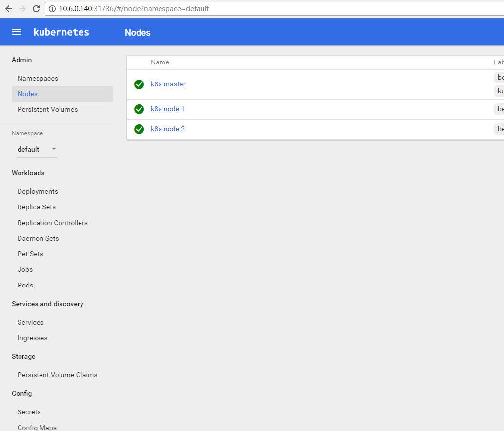
Task: Open Services under Services and discovery
Action: click(x=31, y=322)
